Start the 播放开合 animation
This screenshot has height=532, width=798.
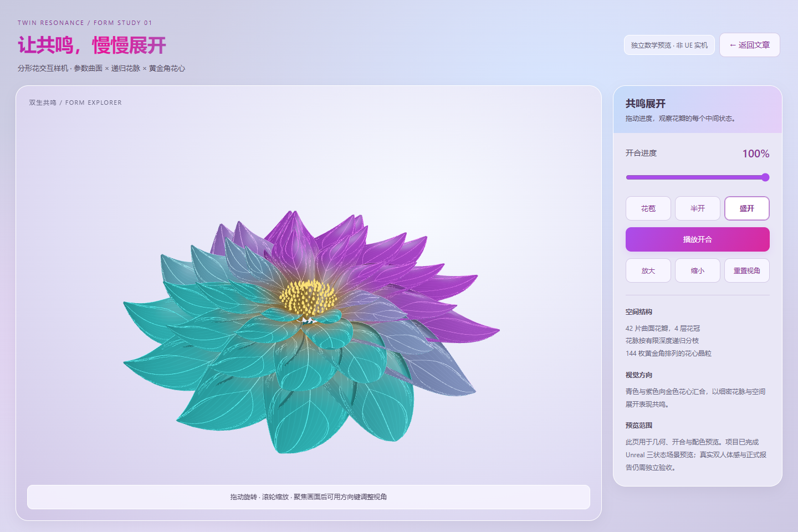[698, 239]
